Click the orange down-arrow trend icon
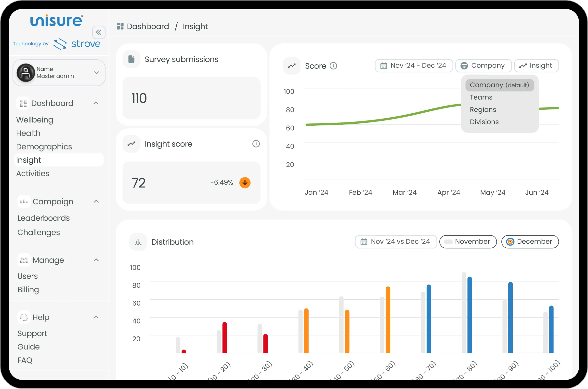This screenshot has height=389, width=588. pyautogui.click(x=245, y=183)
